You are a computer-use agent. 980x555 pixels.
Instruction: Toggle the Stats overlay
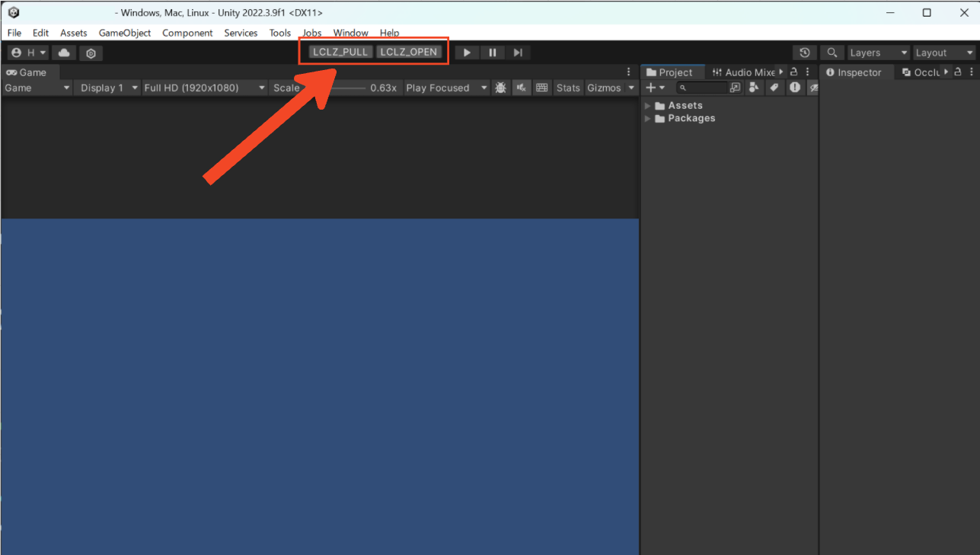click(x=568, y=88)
